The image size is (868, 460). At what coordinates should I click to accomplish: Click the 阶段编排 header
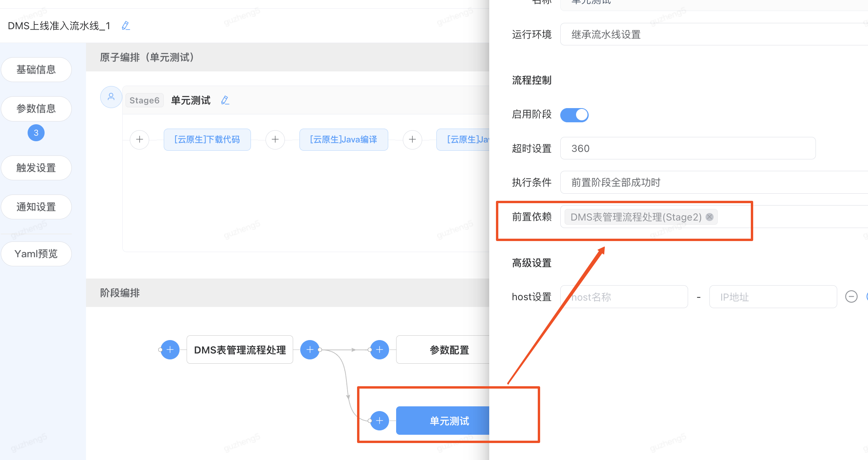[x=120, y=293]
